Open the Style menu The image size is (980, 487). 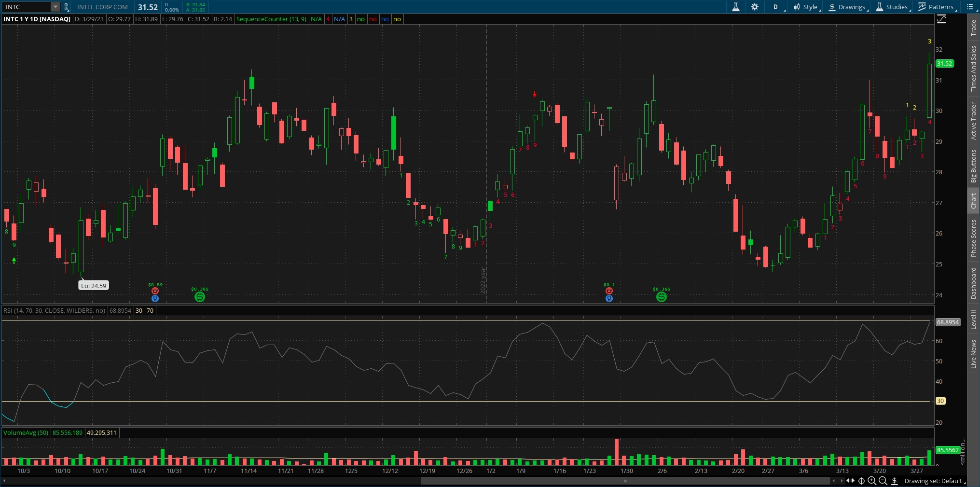point(806,7)
